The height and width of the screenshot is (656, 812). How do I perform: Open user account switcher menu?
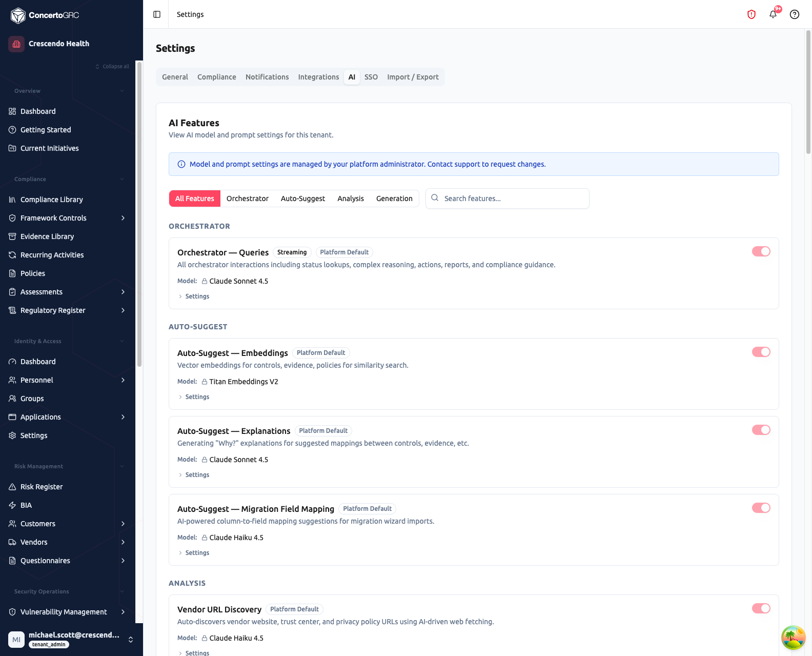point(131,640)
